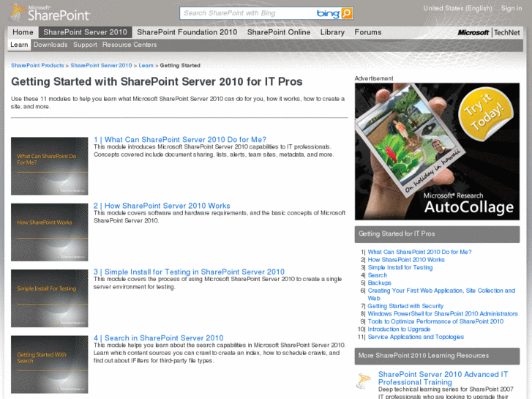This screenshot has height=399, width=532.
Task: Click the What Can SharePoint Do For Me thumbnail
Action: click(x=50, y=166)
